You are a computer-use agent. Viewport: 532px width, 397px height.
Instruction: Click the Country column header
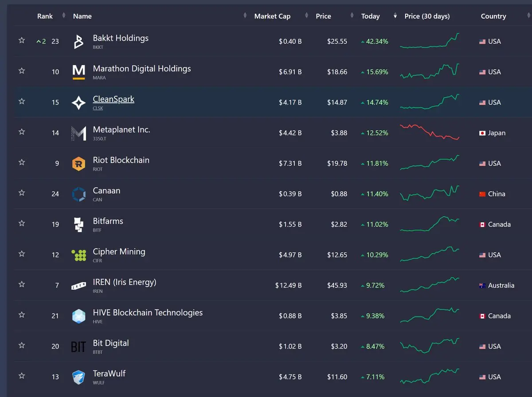493,16
